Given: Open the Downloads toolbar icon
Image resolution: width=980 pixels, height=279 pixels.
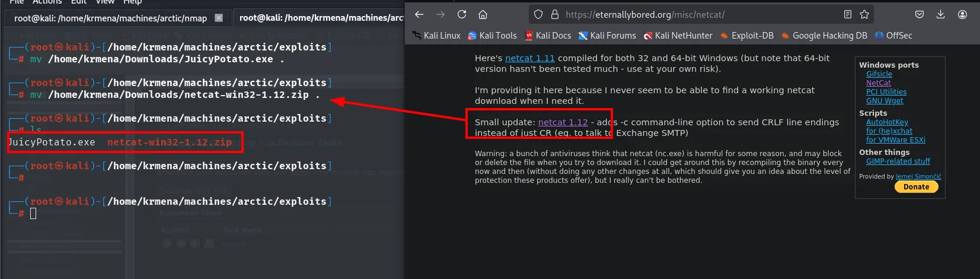Looking at the screenshot, I should (x=941, y=14).
